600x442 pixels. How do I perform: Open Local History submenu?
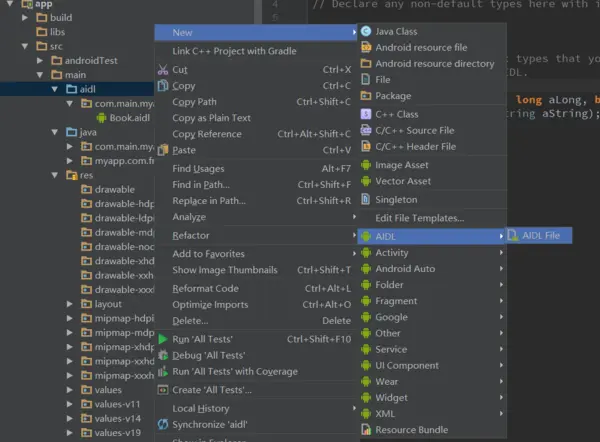click(x=256, y=408)
